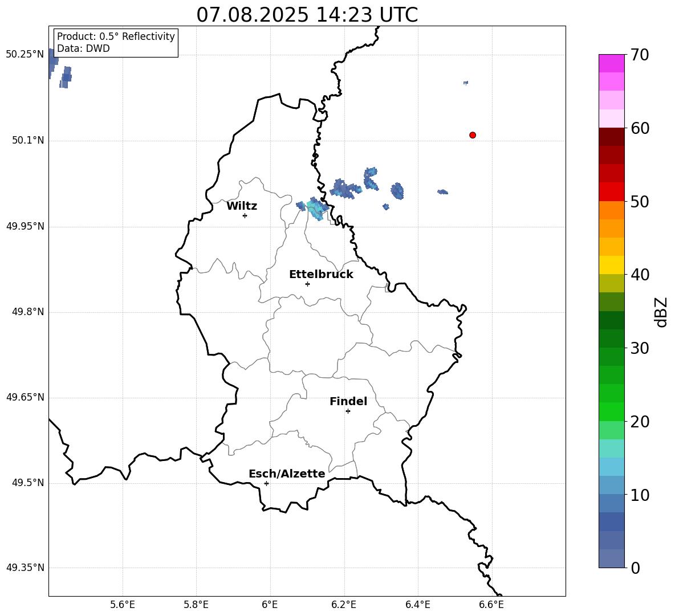This screenshot has height=616, width=675.
Task: Select the Wiltz city label
Action: [x=242, y=206]
